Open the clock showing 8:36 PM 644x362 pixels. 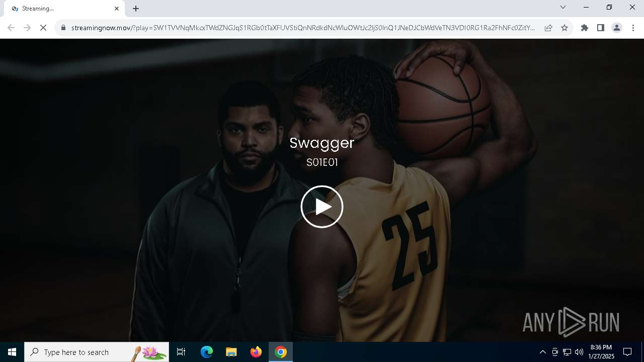(602, 352)
